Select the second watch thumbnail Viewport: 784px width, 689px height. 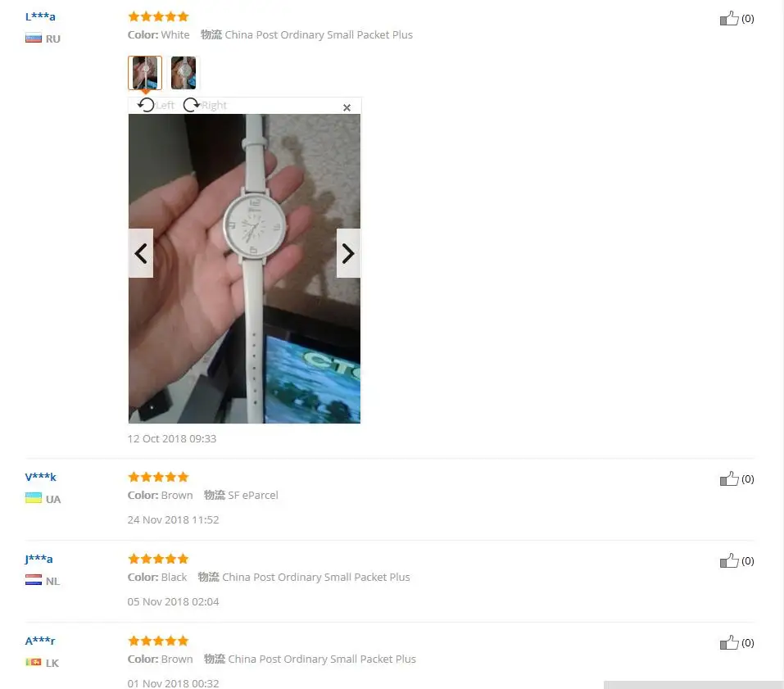(x=184, y=73)
